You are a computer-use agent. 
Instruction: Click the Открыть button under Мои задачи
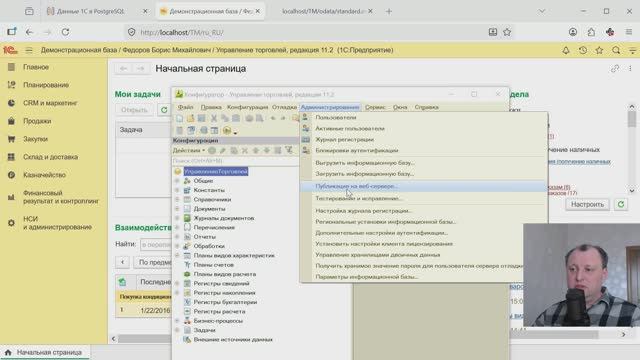tap(134, 110)
